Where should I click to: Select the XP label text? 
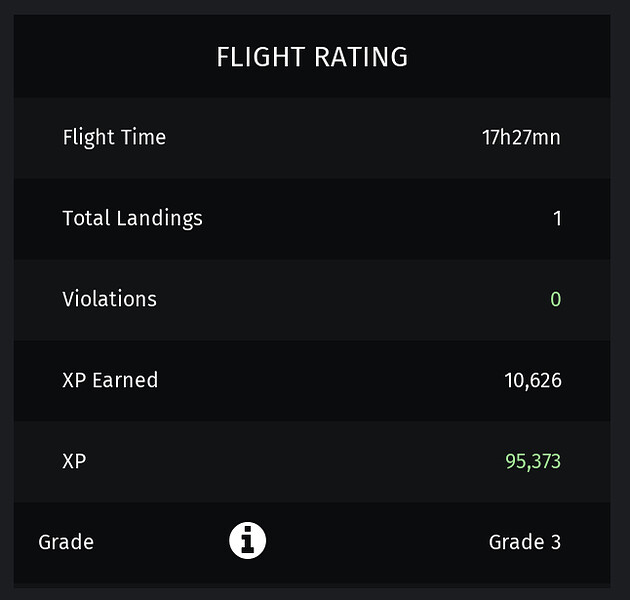point(74,461)
